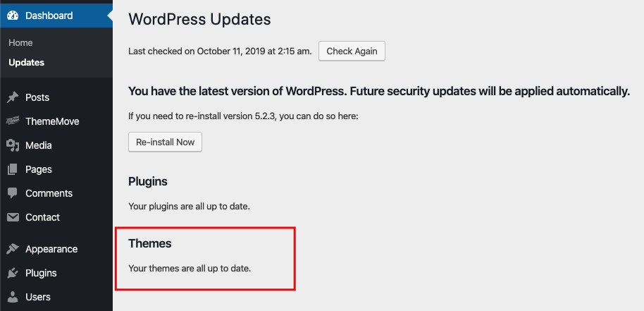Click the Dashboard menu collapse arrow
Screen dimensions: 644x311
click(109, 16)
